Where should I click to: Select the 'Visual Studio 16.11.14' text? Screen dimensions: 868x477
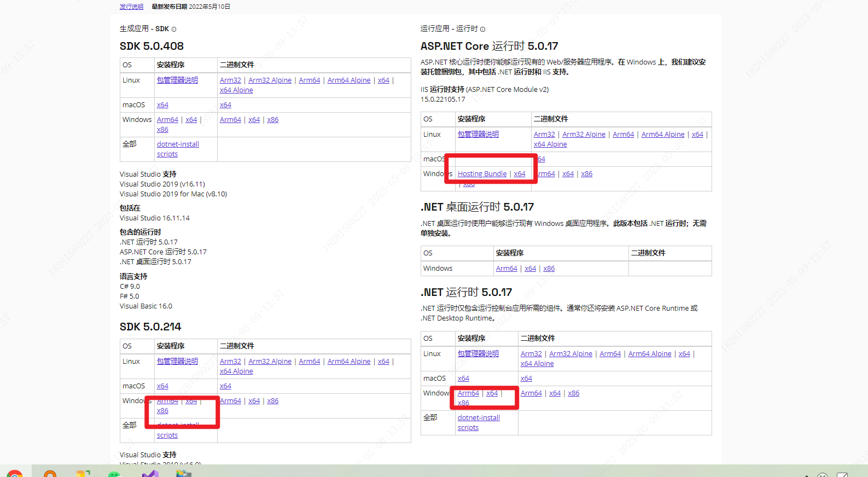pos(155,218)
